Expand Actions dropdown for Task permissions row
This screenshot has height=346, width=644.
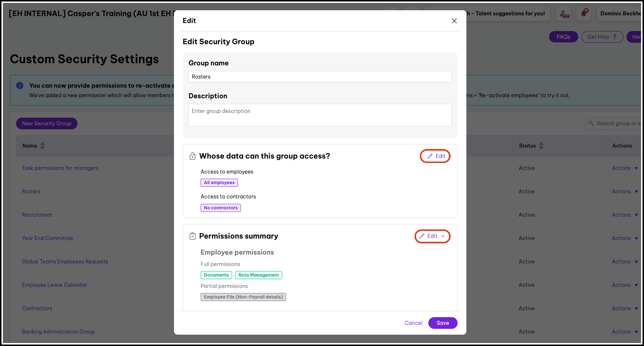pos(625,168)
